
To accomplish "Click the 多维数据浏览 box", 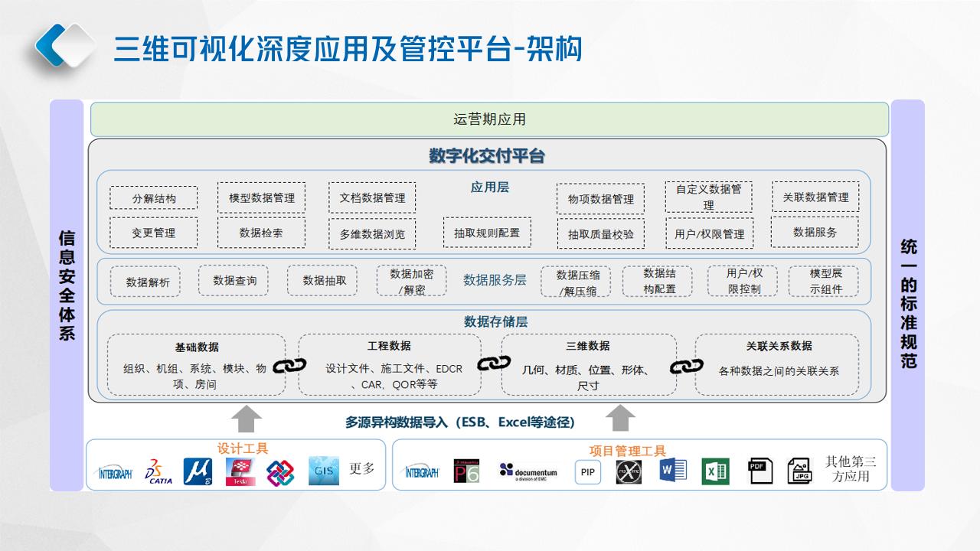I will click(372, 234).
